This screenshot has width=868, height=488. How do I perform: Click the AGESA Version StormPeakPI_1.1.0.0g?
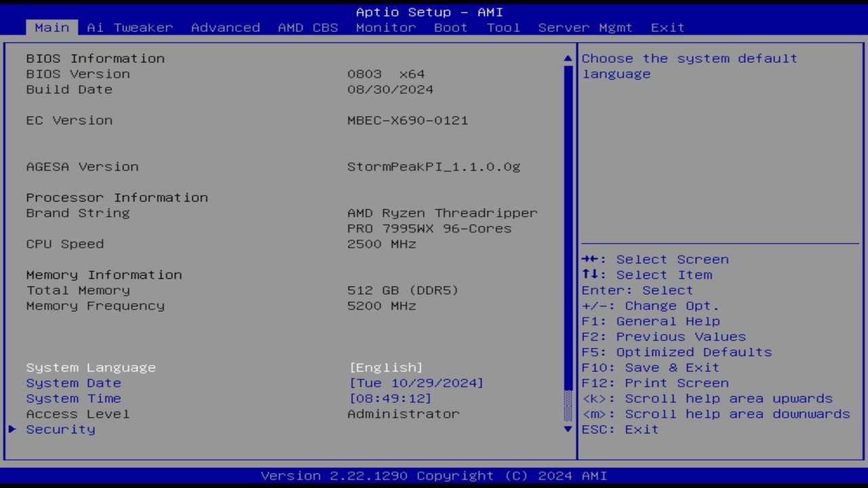click(x=434, y=167)
